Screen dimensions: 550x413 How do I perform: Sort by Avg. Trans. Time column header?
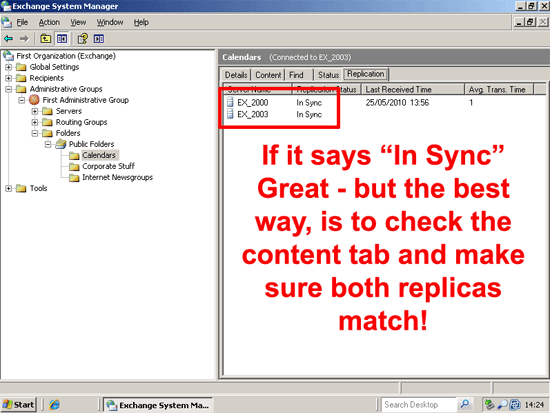[x=499, y=89]
